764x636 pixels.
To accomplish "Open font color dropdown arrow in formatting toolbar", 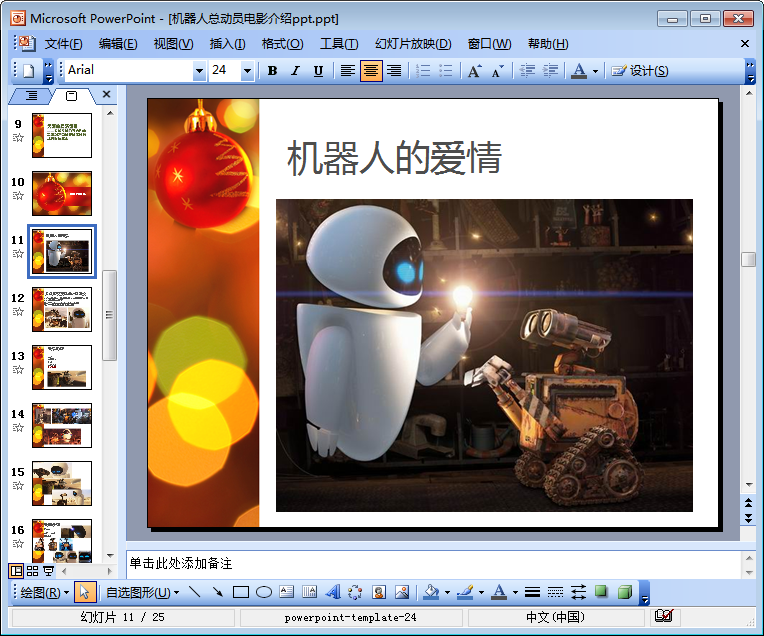I will tap(595, 71).
